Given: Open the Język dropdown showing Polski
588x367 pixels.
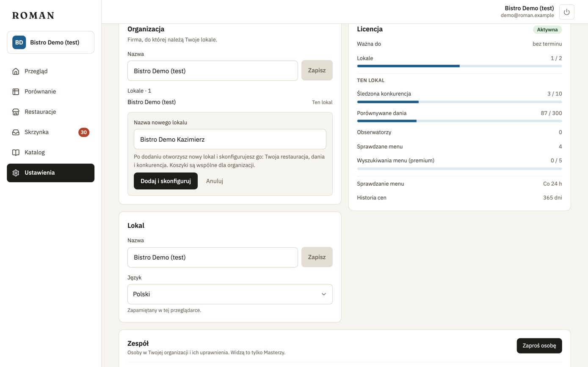Looking at the screenshot, I should [230, 294].
